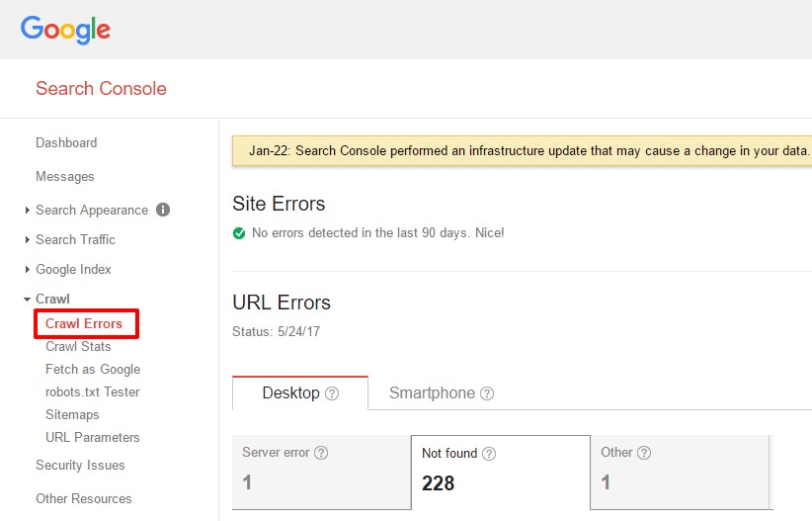The height and width of the screenshot is (521, 812).
Task: Select Crawl Errors in sidebar
Action: (84, 323)
